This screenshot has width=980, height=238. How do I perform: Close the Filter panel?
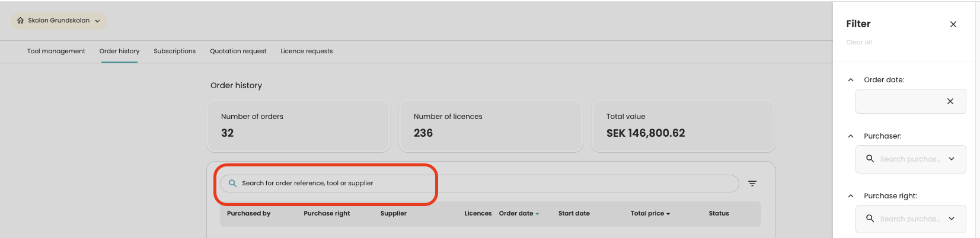click(x=953, y=24)
